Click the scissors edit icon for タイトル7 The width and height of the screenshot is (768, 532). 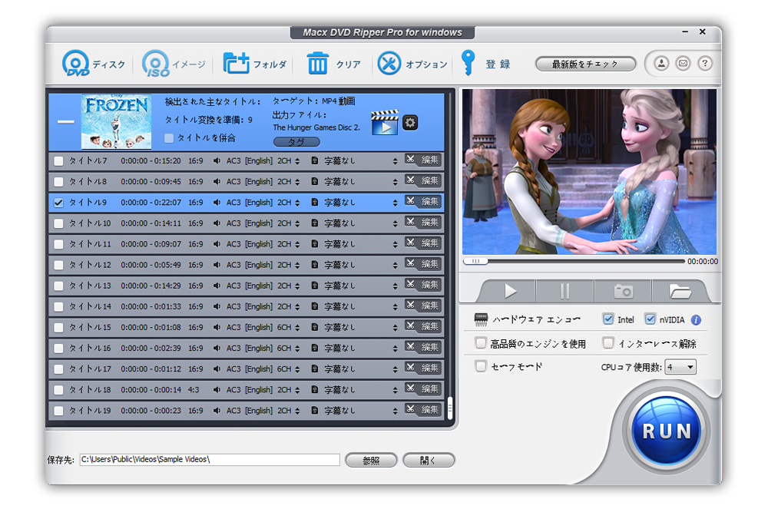[x=410, y=160]
